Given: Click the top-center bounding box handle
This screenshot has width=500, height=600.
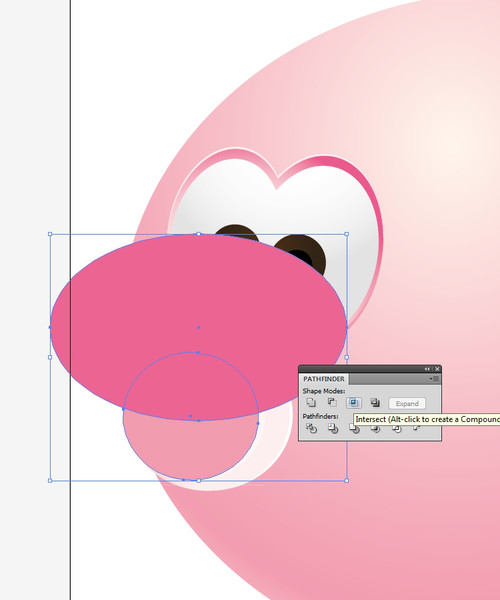Looking at the screenshot, I should [198, 234].
